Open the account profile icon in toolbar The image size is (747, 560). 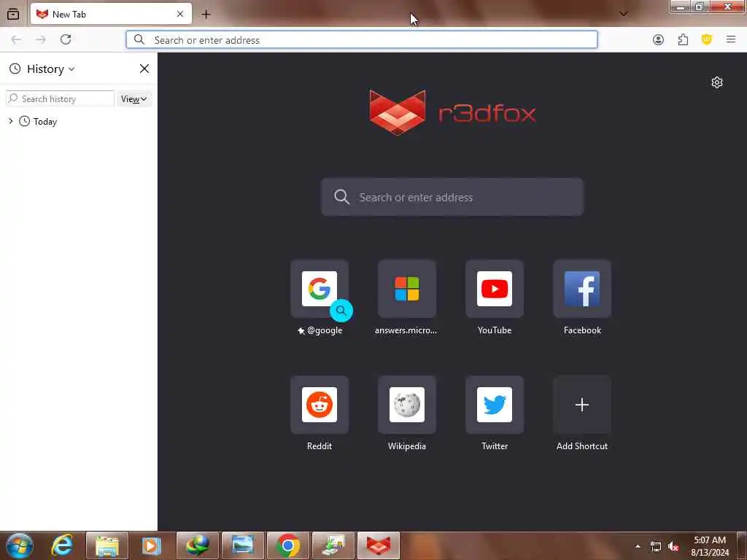pos(659,40)
